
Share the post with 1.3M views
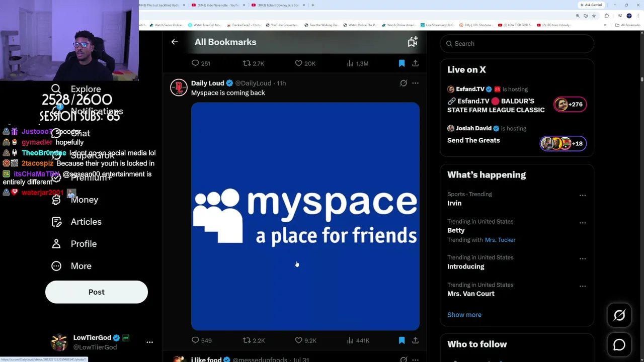coord(415,63)
